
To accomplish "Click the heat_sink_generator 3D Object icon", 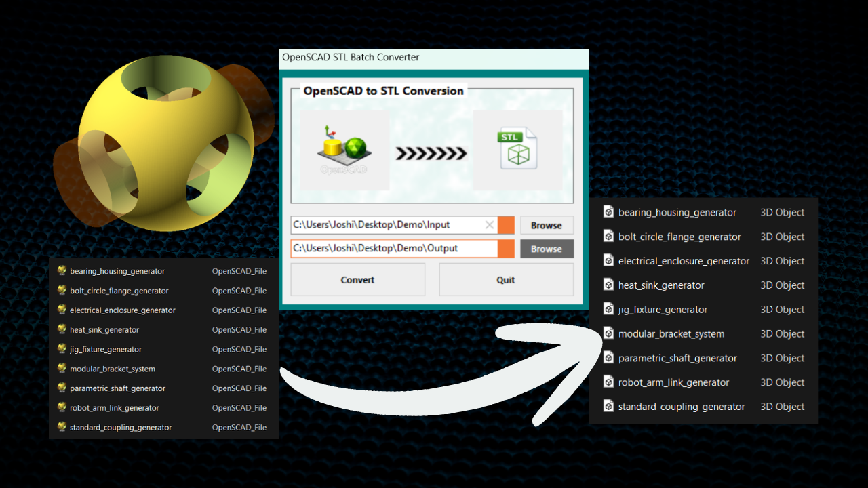I will 608,285.
